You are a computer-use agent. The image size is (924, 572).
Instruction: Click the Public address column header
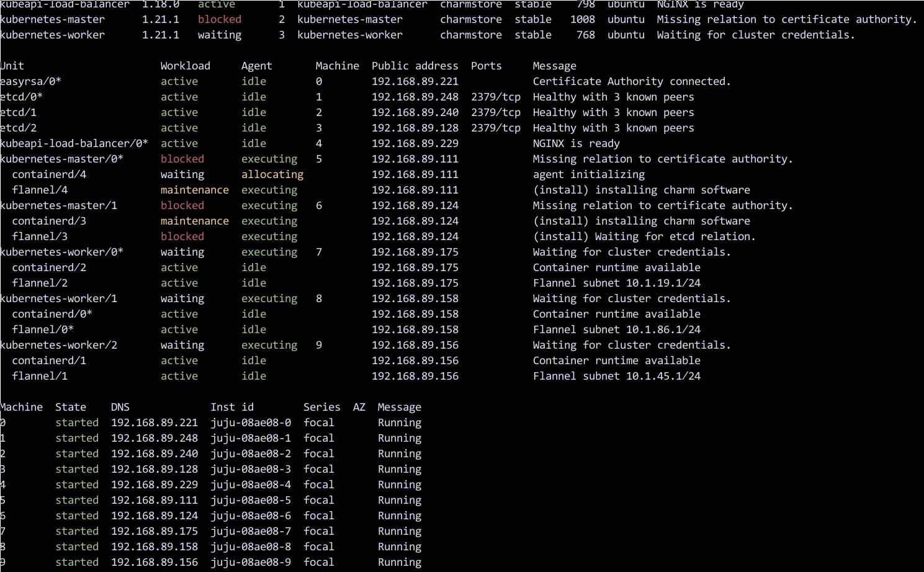pos(415,66)
